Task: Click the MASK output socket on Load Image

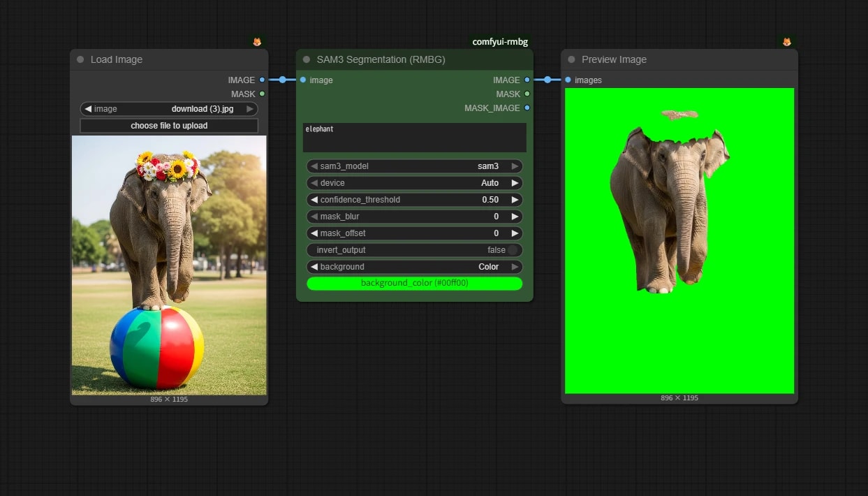Action: click(x=262, y=94)
